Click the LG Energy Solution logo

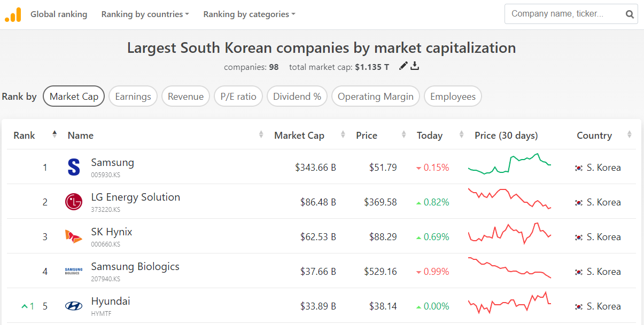click(74, 202)
